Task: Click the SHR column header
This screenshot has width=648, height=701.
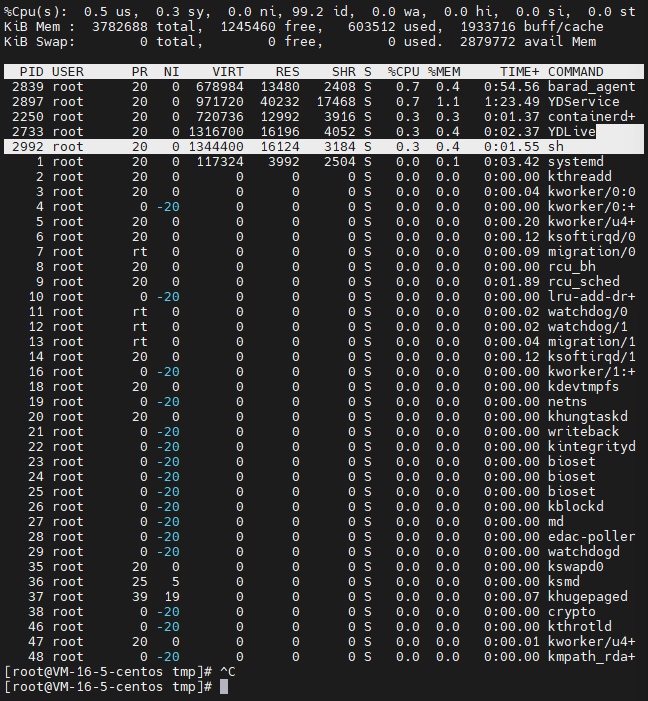Action: [x=343, y=72]
